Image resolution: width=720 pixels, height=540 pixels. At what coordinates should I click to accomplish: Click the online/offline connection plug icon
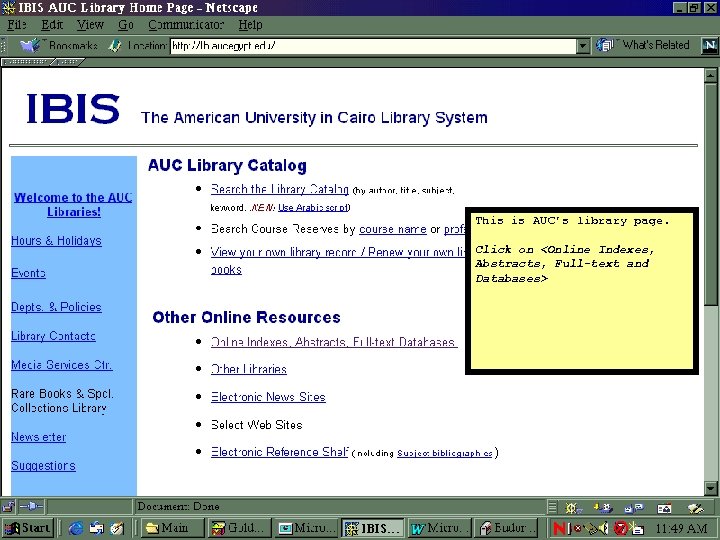tap(31, 506)
